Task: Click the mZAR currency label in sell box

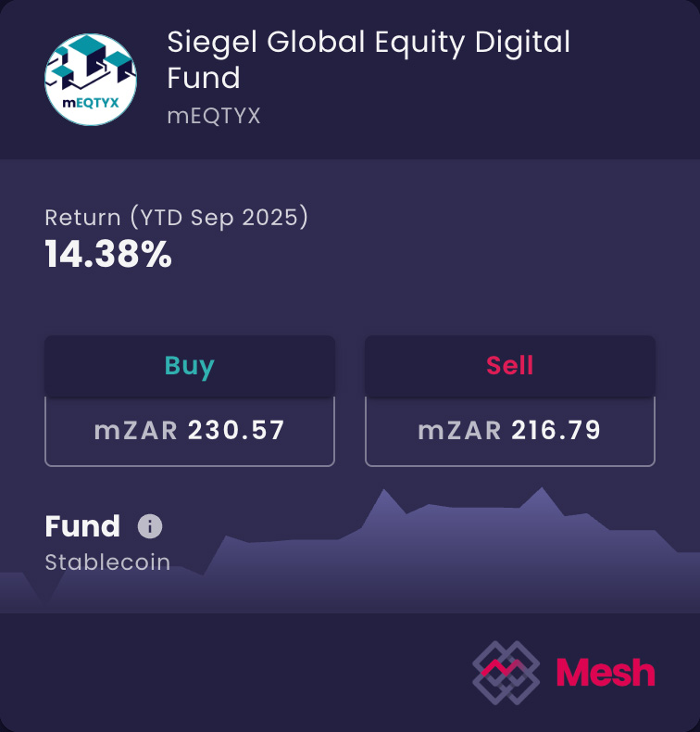Action: (x=459, y=430)
